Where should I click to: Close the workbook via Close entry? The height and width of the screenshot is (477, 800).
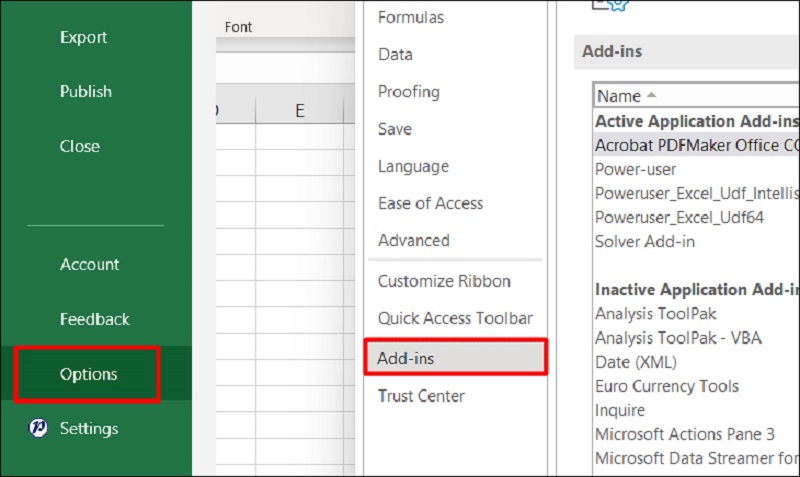(79, 146)
